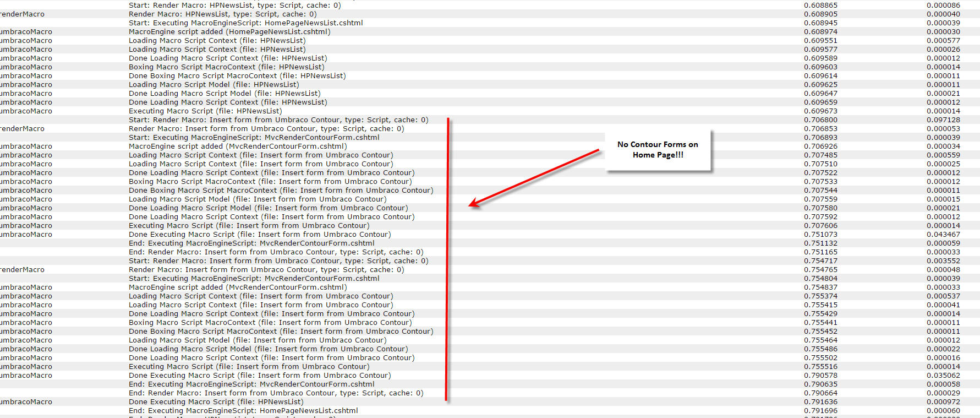Click timestamp 0.751132
980x418 pixels.
(820, 243)
